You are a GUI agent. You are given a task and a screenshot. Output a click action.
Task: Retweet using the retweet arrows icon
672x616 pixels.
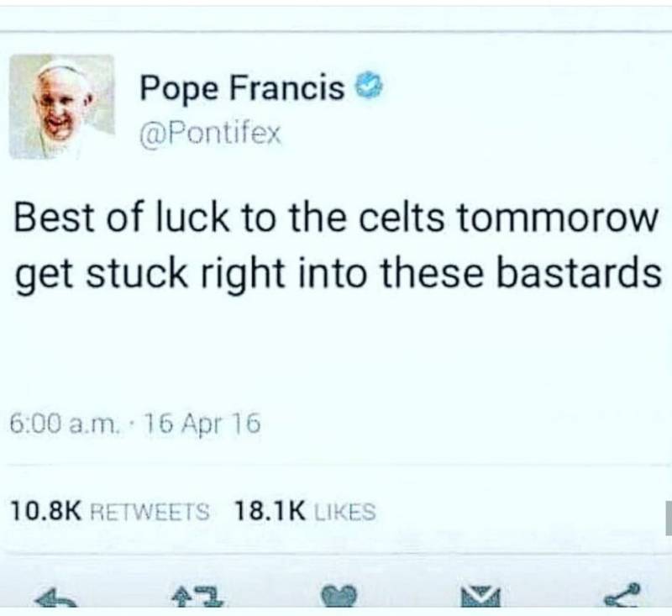197,597
